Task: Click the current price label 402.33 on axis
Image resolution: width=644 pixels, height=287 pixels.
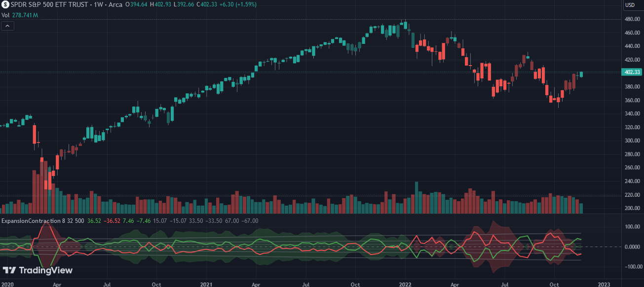Action: 632,72
